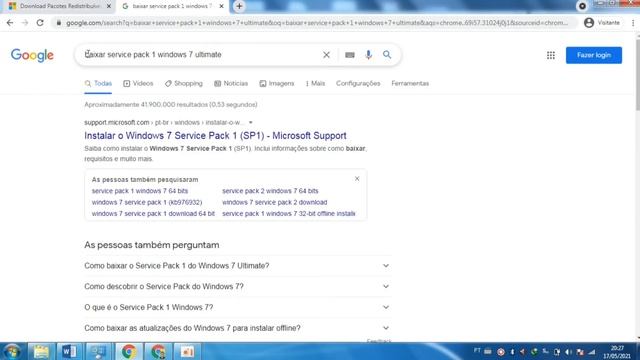Close the Download Pacotes Redistribuíveis tab
The image size is (640, 360).
109,6
